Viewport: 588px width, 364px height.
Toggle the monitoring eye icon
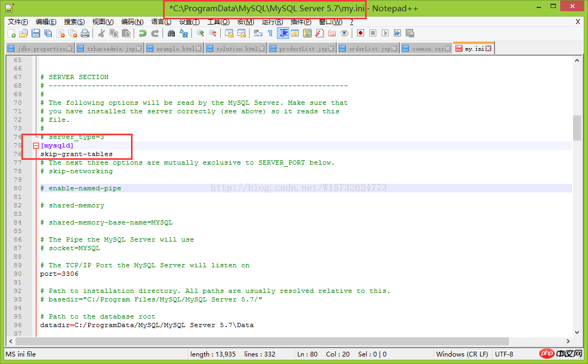click(344, 33)
